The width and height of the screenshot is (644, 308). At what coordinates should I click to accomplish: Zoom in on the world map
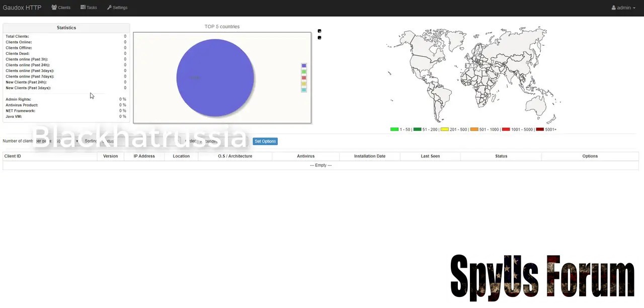click(x=319, y=31)
